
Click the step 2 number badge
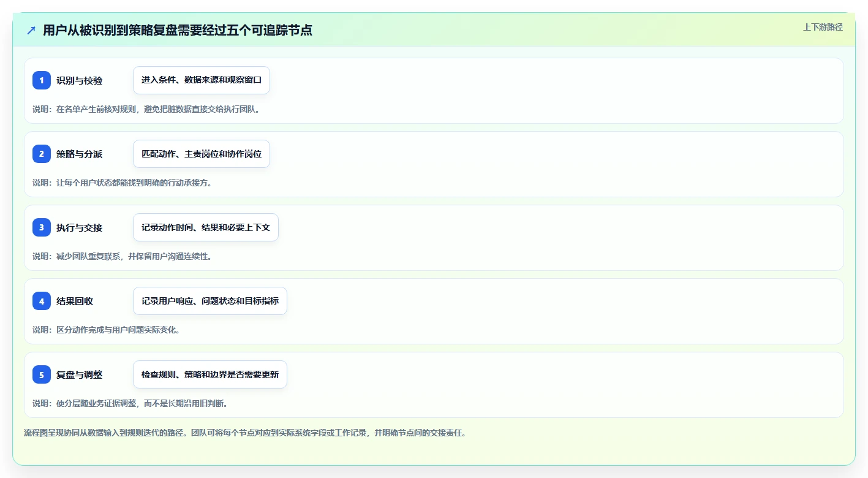[x=42, y=154]
